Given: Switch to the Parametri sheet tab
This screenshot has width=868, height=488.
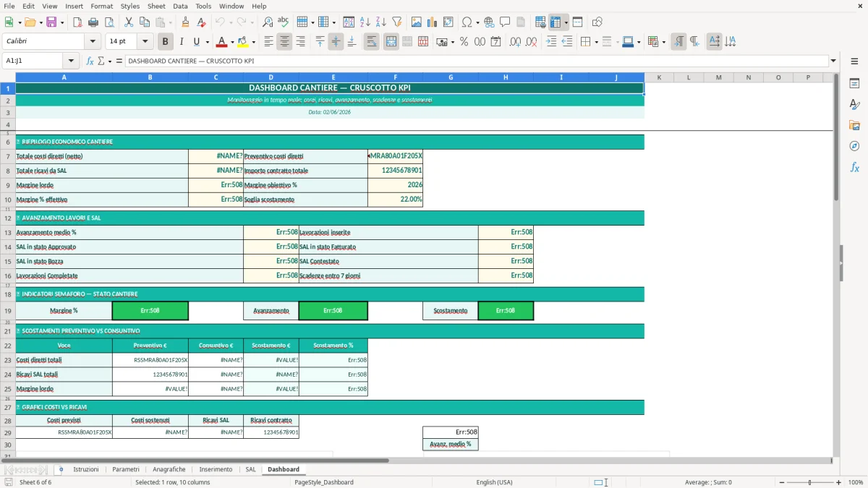Looking at the screenshot, I should point(126,469).
